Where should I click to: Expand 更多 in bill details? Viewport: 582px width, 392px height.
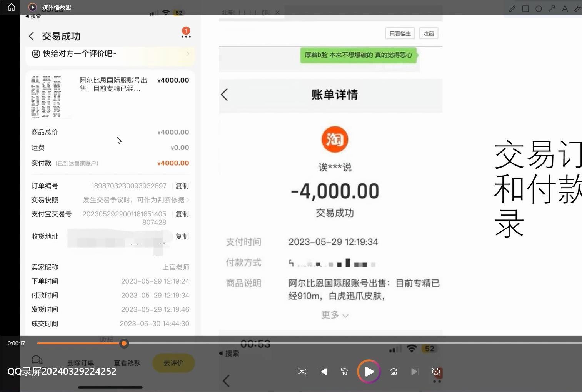[335, 315]
